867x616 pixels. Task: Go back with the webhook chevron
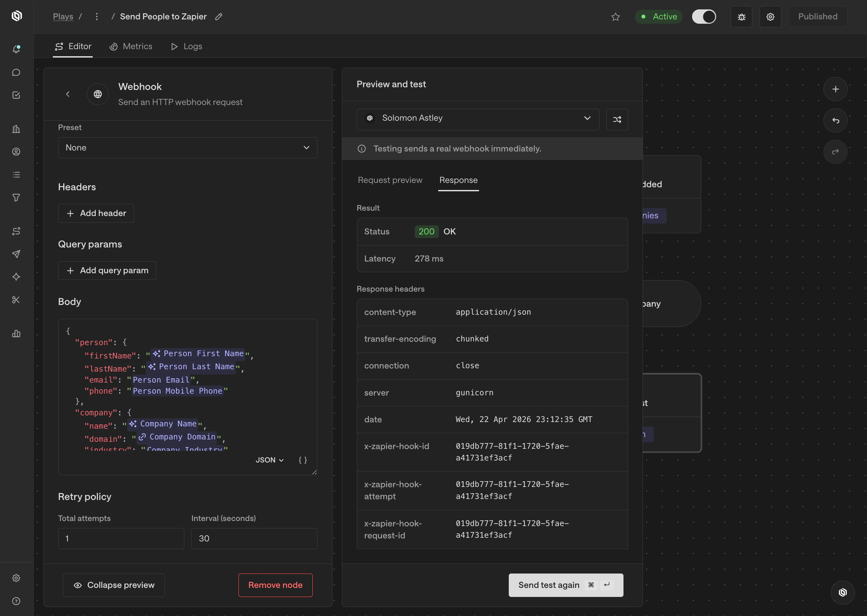68,94
